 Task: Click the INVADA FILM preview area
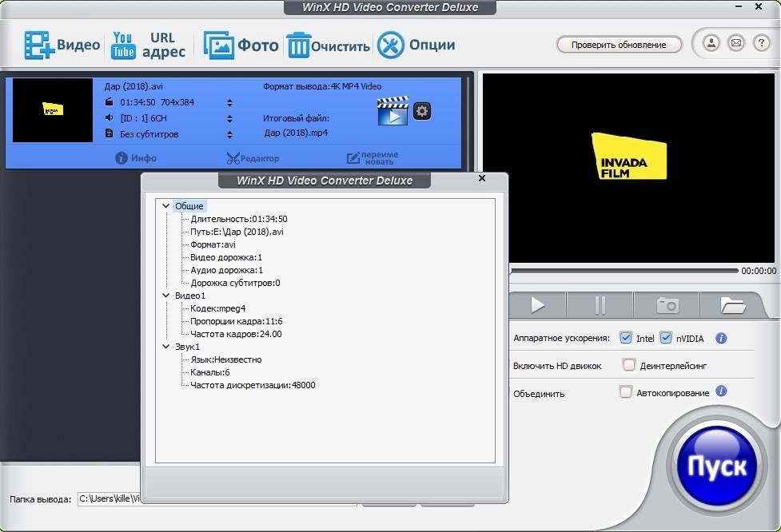click(628, 169)
